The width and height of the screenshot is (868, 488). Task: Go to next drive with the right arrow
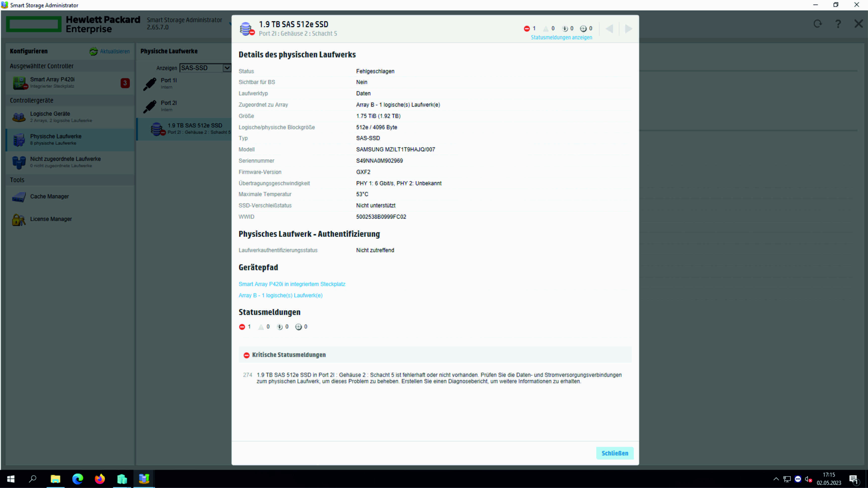[628, 29]
